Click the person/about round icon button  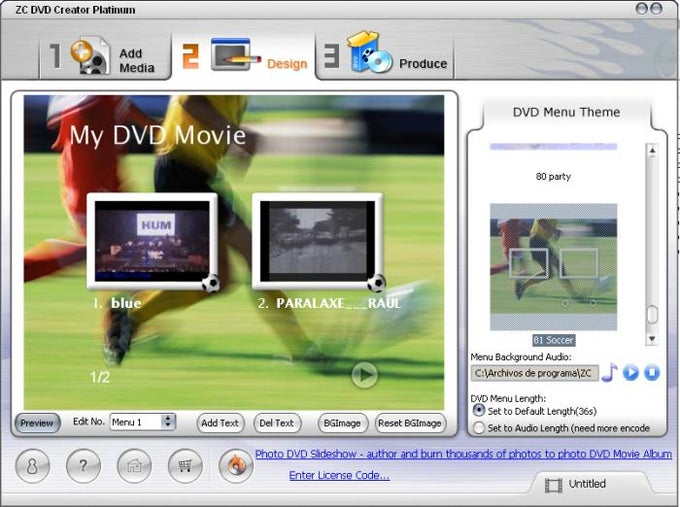33,466
